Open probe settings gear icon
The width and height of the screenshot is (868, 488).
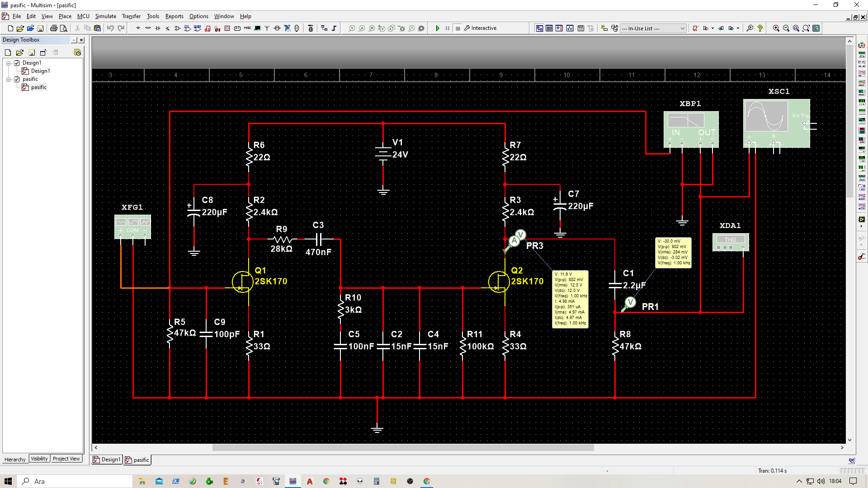421,28
